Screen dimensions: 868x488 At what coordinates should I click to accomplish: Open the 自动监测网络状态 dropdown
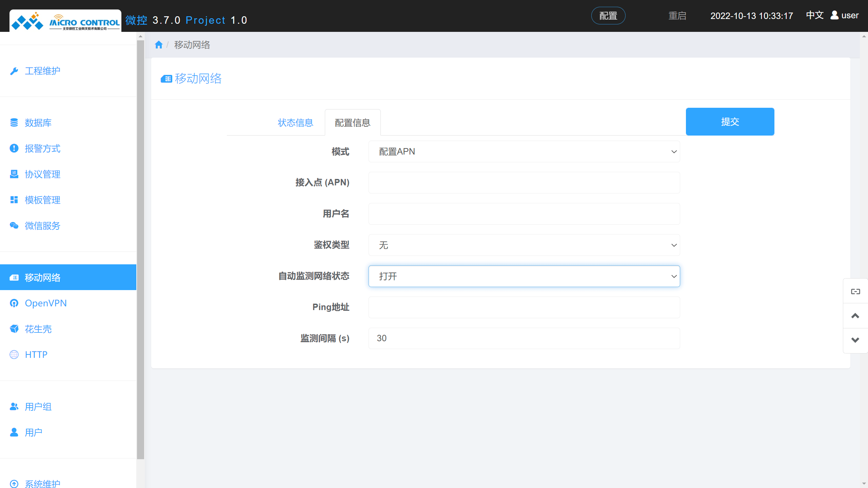point(524,276)
